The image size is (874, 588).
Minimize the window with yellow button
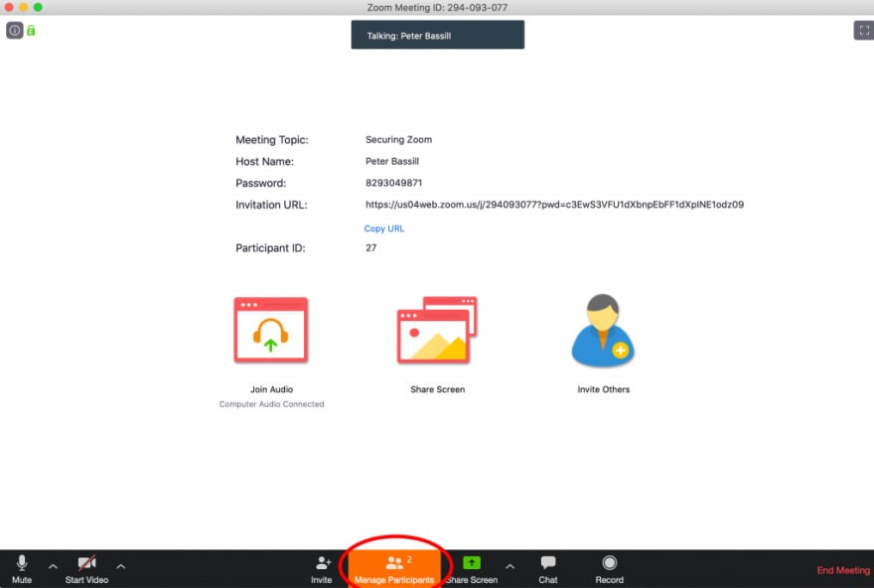(24, 7)
